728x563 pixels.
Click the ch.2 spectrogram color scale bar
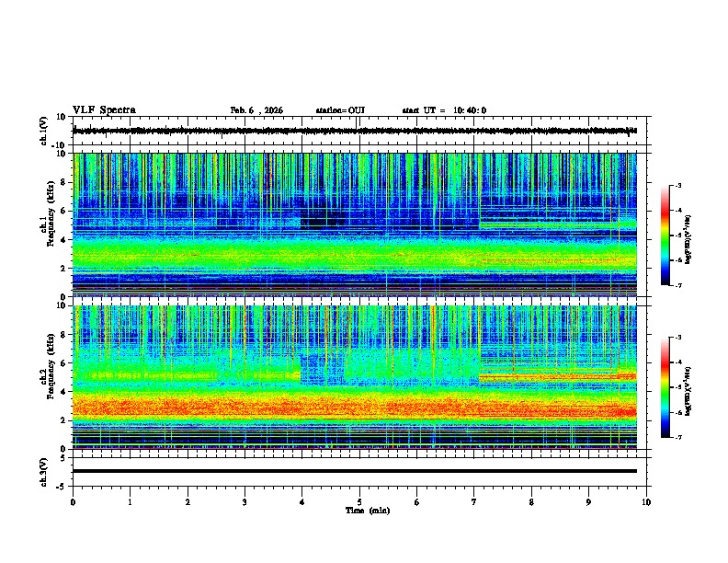coord(665,387)
